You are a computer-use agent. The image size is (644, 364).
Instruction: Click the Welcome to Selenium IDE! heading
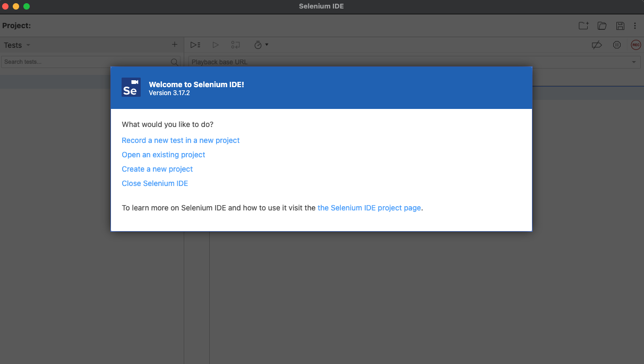196,84
